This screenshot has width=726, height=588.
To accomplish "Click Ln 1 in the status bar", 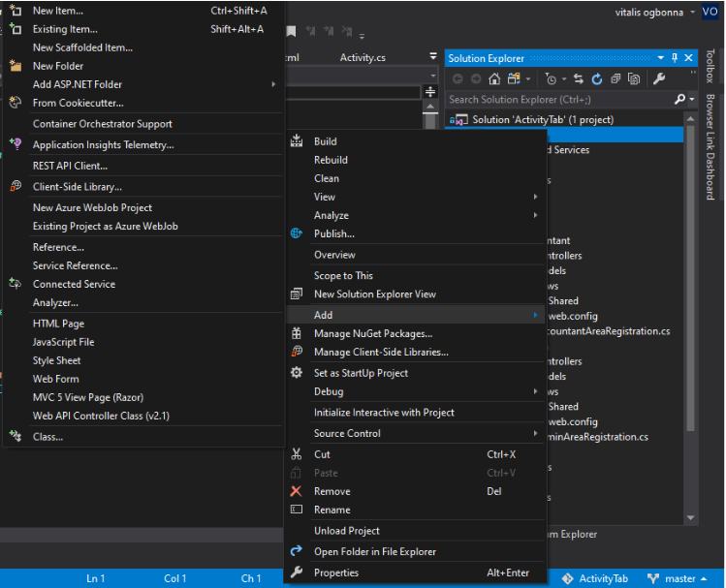I will (x=95, y=578).
